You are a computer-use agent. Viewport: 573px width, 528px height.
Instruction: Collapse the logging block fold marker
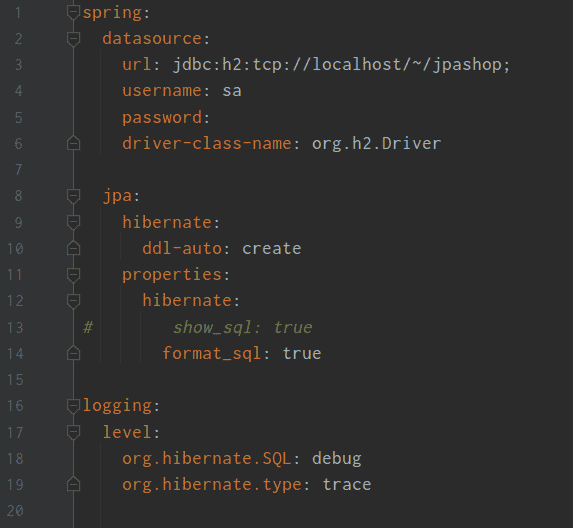73,406
